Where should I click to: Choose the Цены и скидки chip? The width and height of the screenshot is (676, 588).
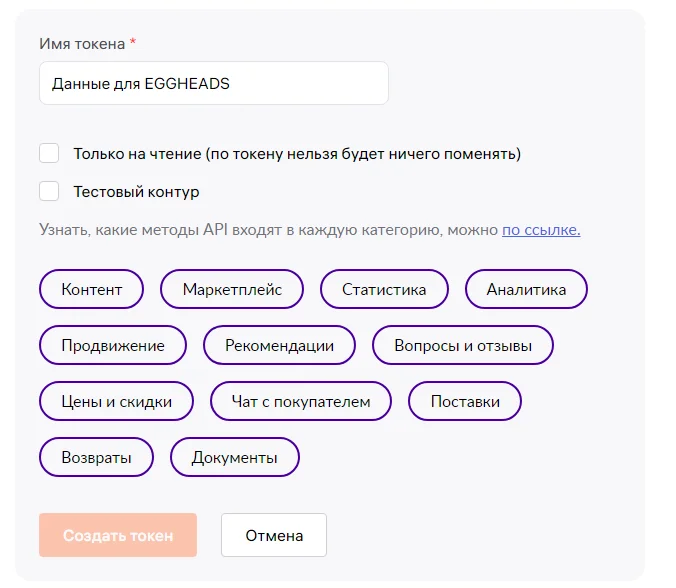(x=116, y=401)
